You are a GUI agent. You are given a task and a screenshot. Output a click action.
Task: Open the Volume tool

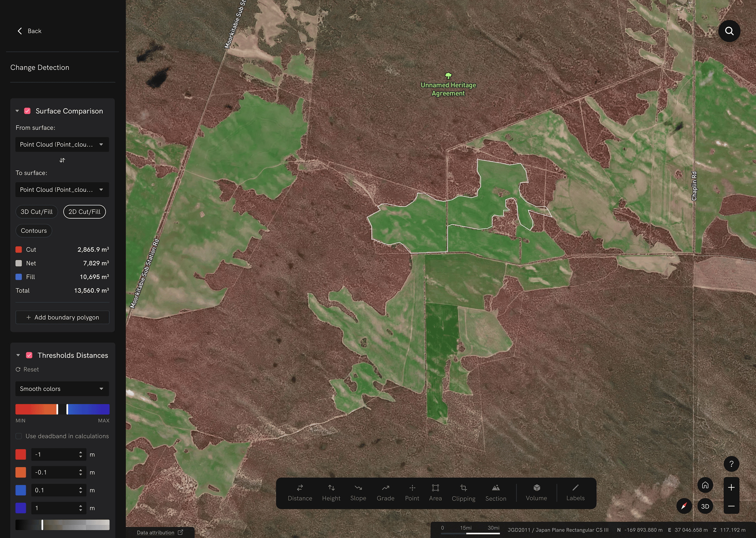tap(536, 492)
